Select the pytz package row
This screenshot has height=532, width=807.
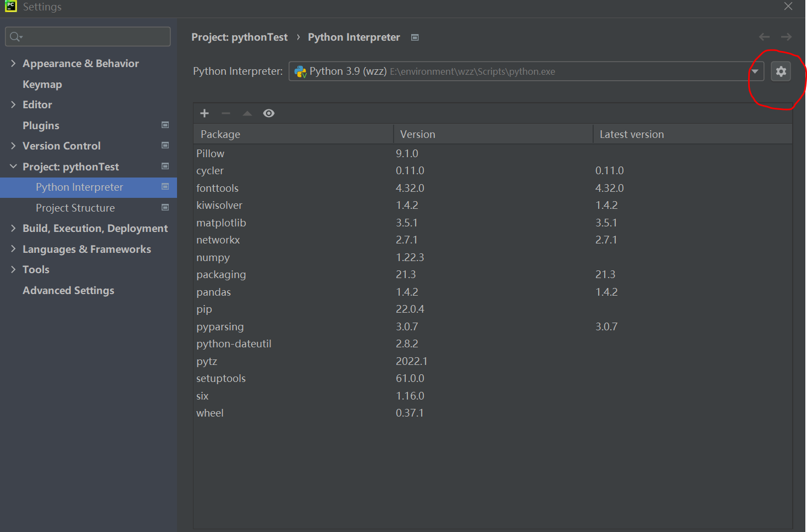pyautogui.click(x=493, y=361)
